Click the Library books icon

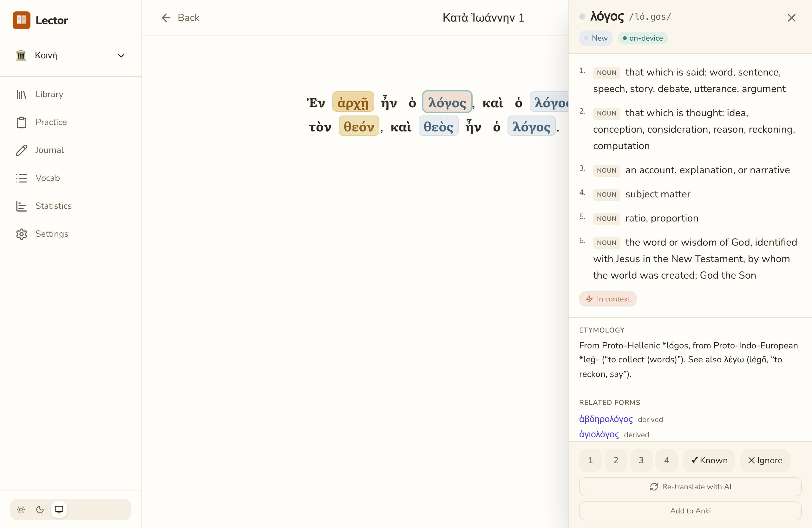(x=22, y=95)
